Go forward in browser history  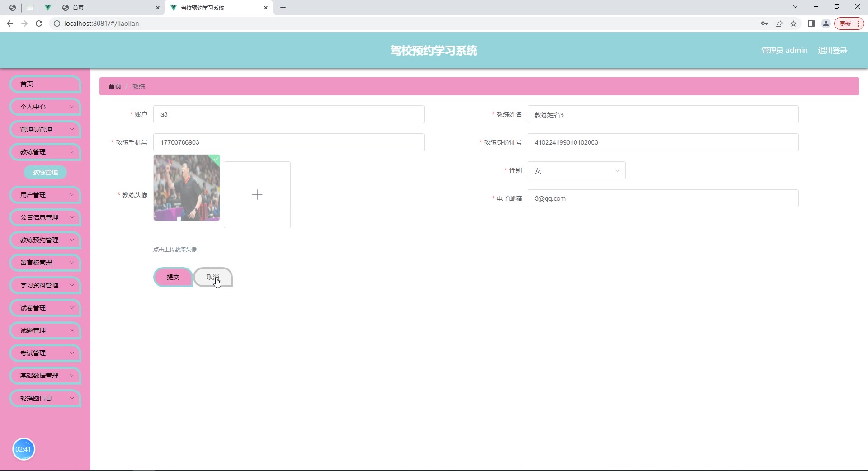[24, 24]
